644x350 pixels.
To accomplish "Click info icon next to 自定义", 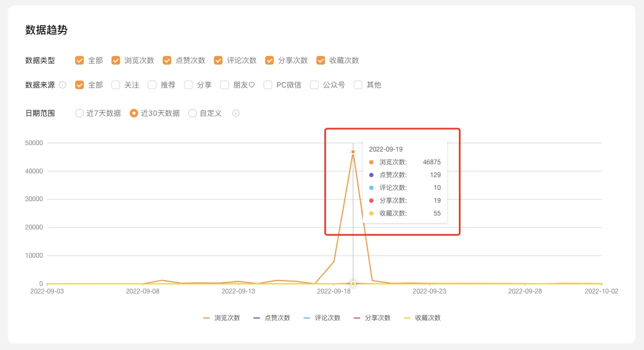I will [236, 113].
